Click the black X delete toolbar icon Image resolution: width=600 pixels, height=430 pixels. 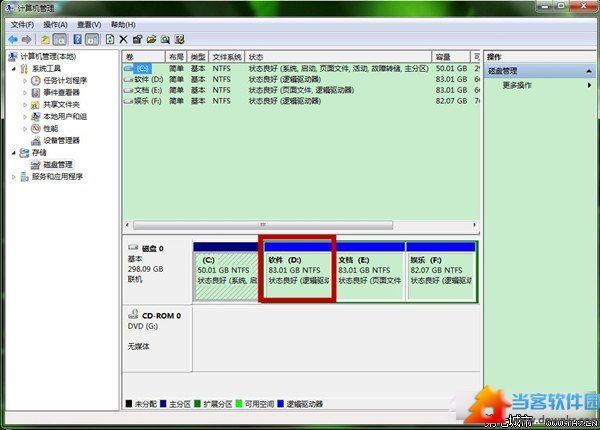123,39
